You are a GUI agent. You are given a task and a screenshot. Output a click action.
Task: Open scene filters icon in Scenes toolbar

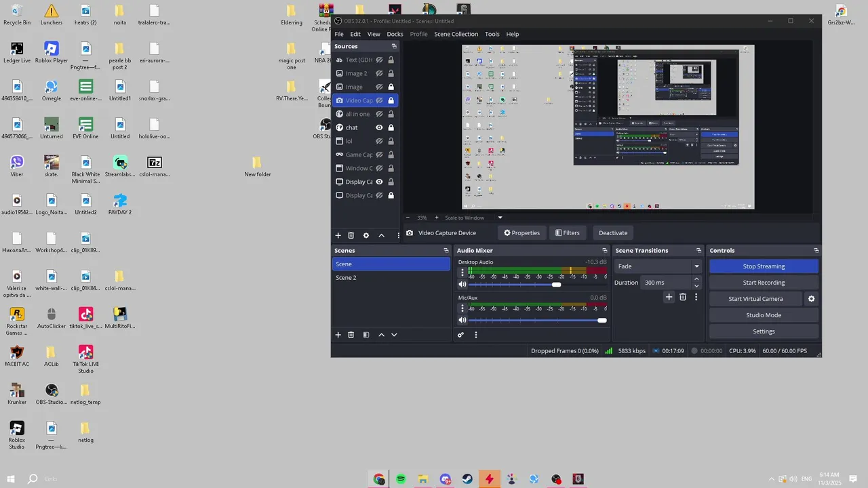pyautogui.click(x=366, y=335)
